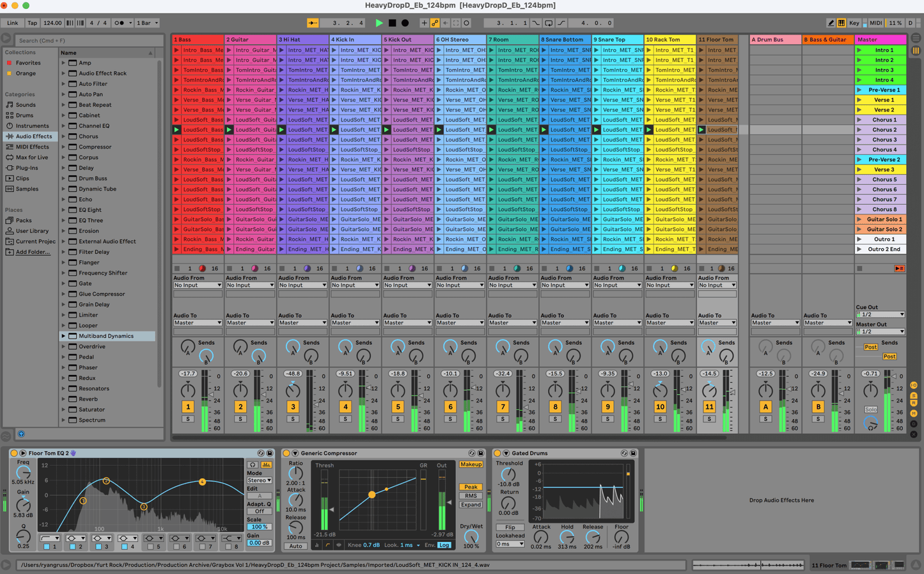Select the Drums category in browser
The height and width of the screenshot is (574, 924).
(x=24, y=115)
